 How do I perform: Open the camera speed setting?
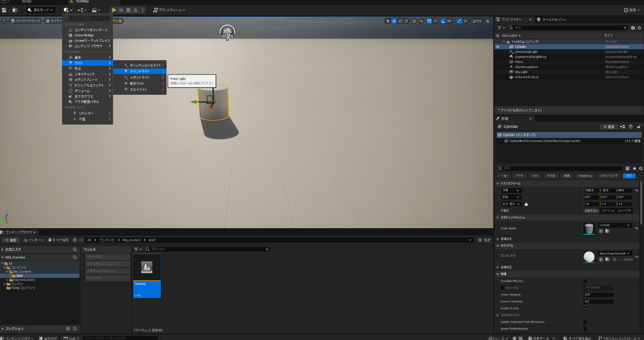coord(477,21)
